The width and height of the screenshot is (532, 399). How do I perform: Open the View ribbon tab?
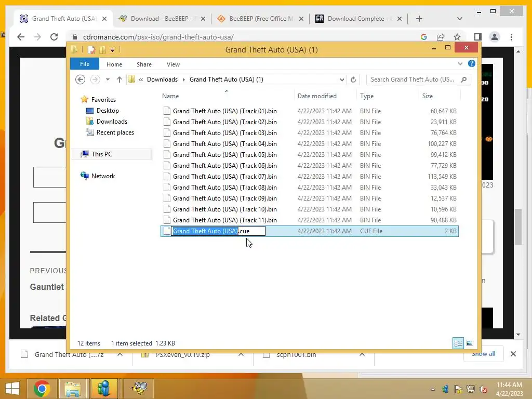pyautogui.click(x=173, y=64)
